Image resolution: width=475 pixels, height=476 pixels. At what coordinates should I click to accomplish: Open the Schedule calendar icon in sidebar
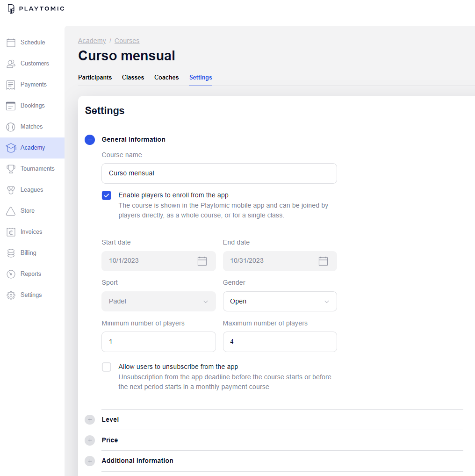(11, 42)
